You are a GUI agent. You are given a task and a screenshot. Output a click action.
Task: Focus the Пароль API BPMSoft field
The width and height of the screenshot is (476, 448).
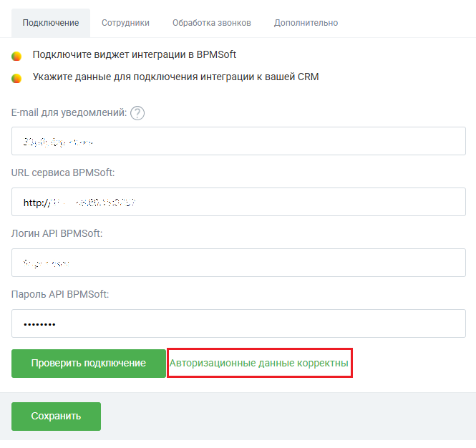pyautogui.click(x=238, y=323)
